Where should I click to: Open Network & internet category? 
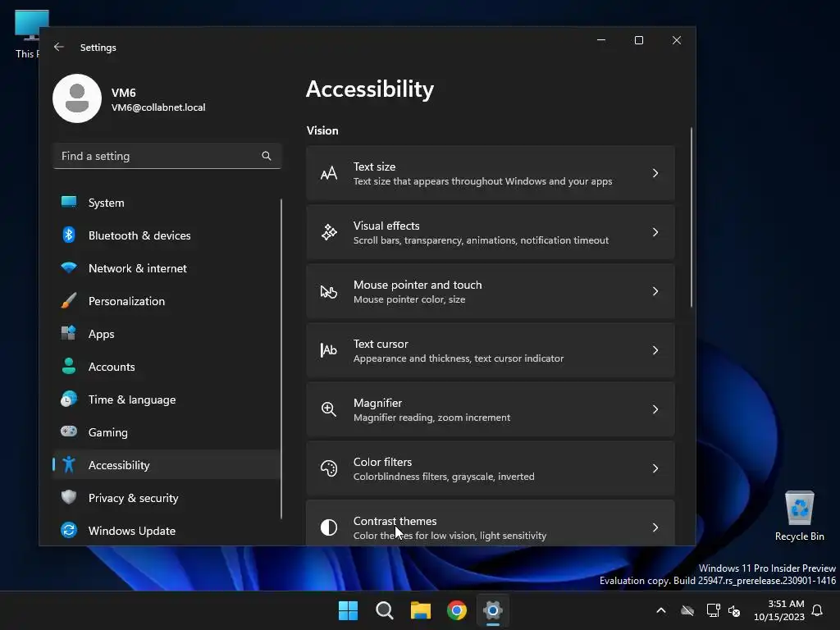167,268
